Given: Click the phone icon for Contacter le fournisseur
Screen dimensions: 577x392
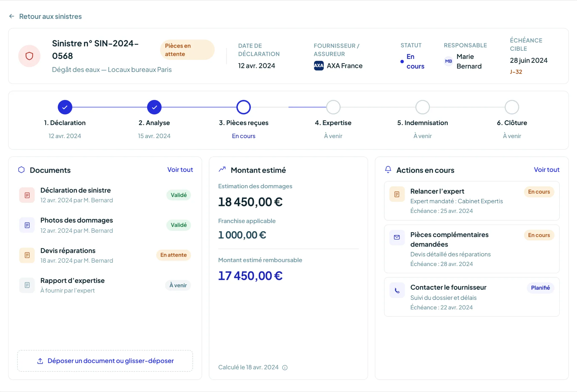Looking at the screenshot, I should coord(397,290).
